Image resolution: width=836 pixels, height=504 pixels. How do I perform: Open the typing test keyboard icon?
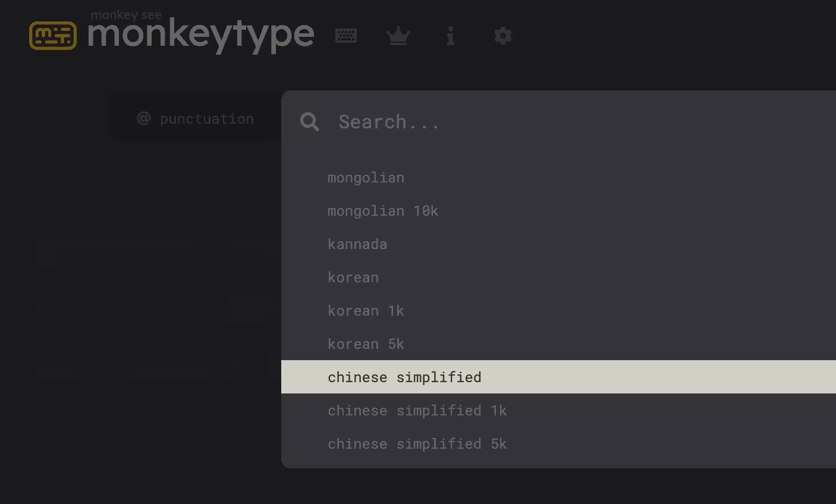pos(346,36)
